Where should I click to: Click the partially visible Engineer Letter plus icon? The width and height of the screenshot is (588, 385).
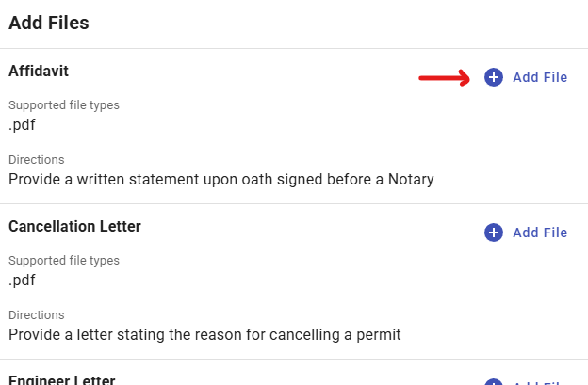[494, 382]
